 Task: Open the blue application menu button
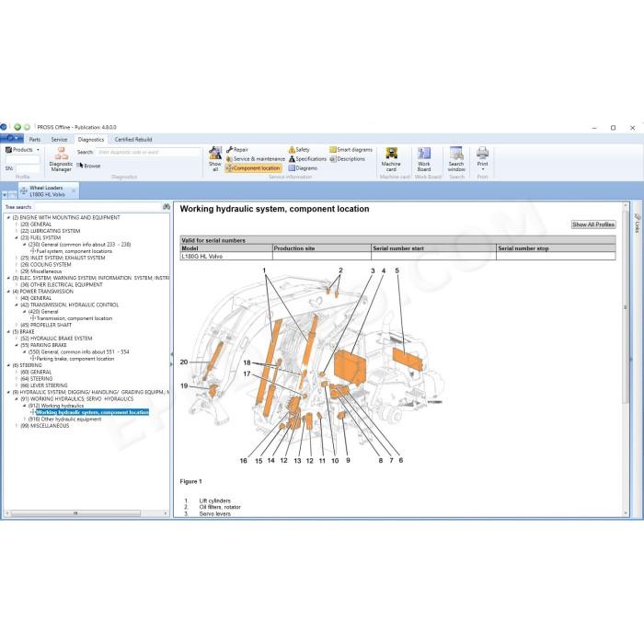tap(11, 138)
